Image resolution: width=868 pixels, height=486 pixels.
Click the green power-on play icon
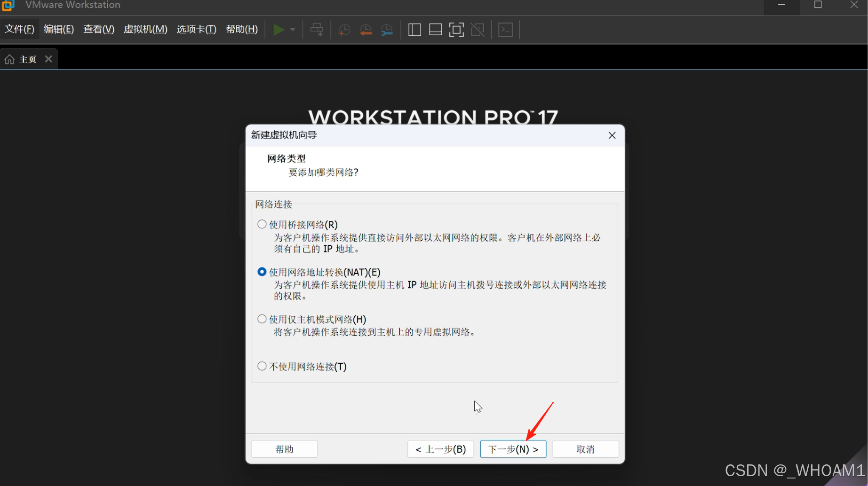279,30
